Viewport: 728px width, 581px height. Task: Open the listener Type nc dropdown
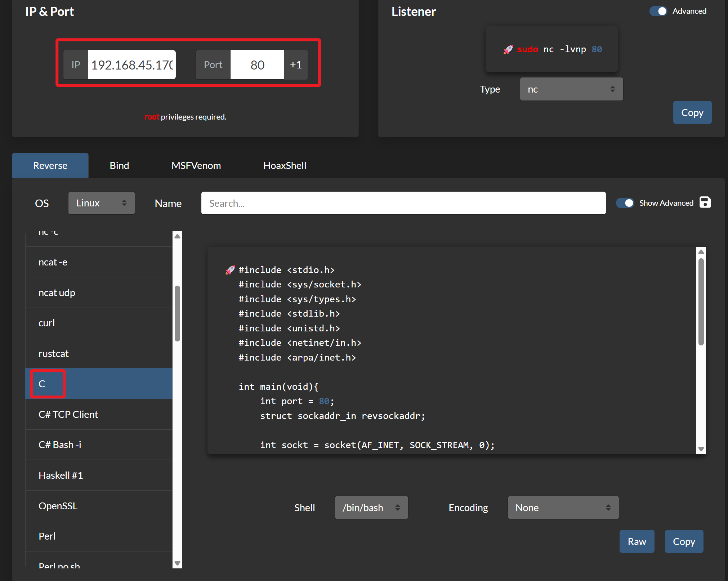pos(571,89)
